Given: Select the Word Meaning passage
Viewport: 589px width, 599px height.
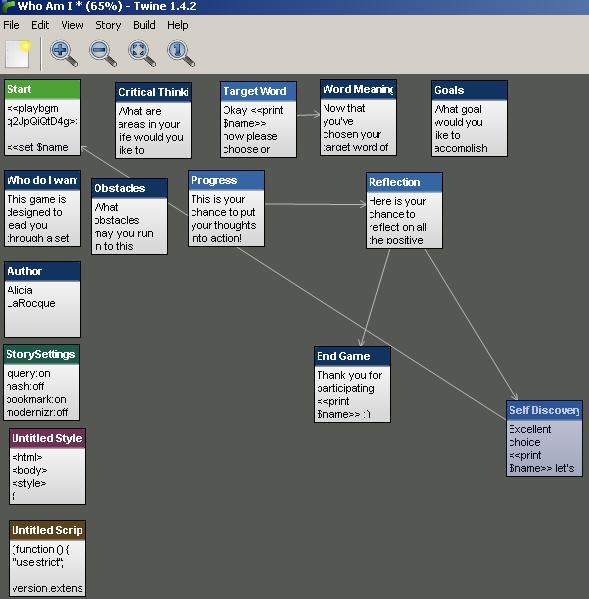Looking at the screenshot, I should click(358, 117).
